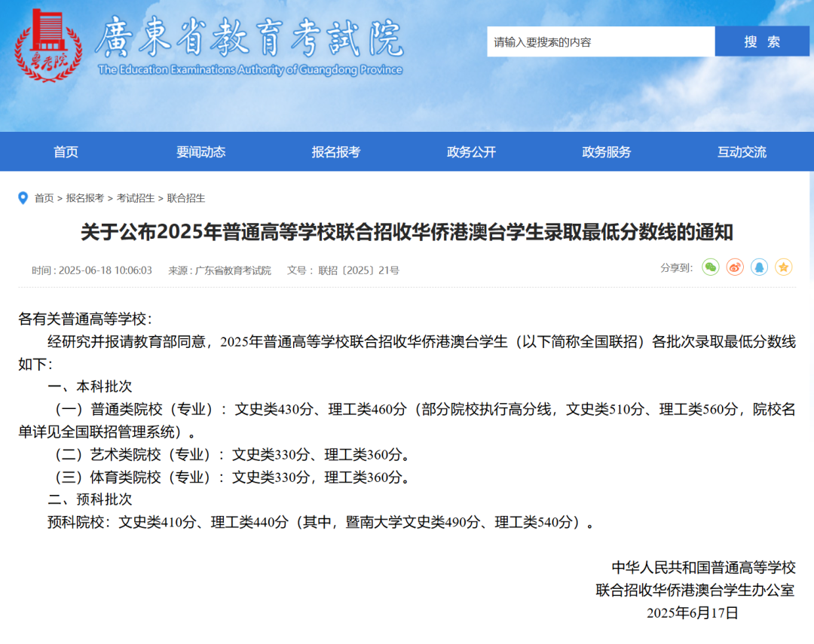The width and height of the screenshot is (814, 644).
Task: Click the date 2025年6月17日
Action: 692,613
